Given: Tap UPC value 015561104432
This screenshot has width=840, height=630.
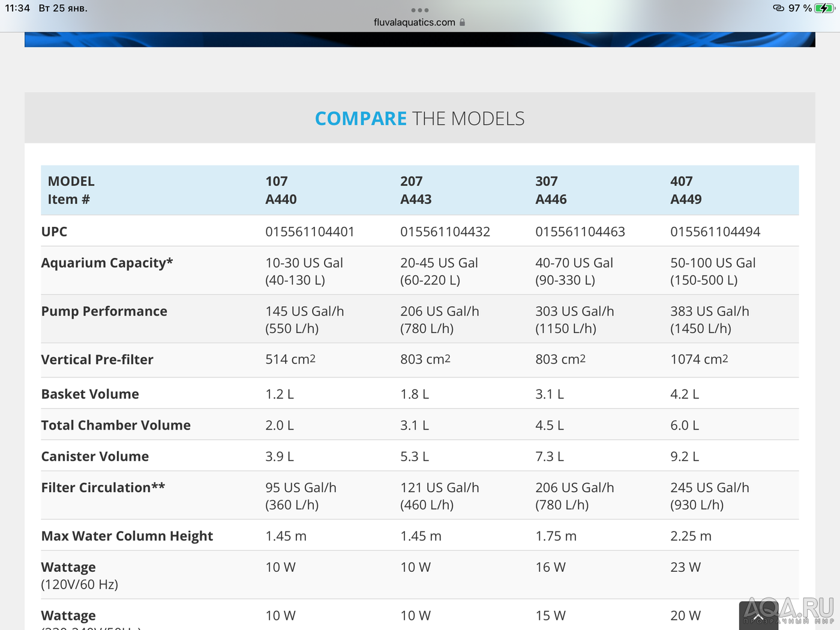Looking at the screenshot, I should coord(445,232).
